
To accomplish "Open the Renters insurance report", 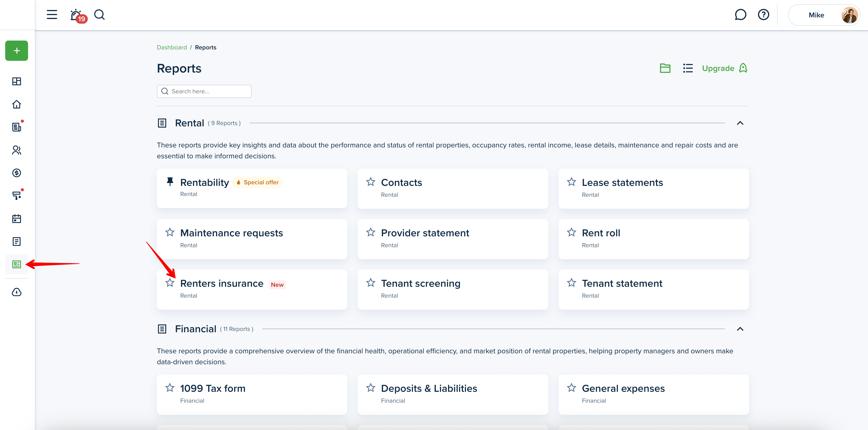I will point(222,283).
